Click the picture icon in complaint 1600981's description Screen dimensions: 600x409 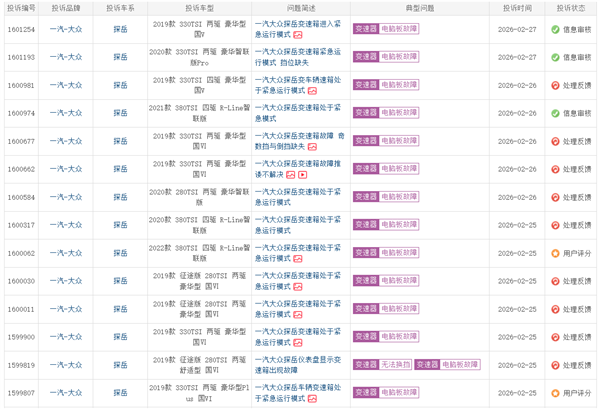pos(312,91)
